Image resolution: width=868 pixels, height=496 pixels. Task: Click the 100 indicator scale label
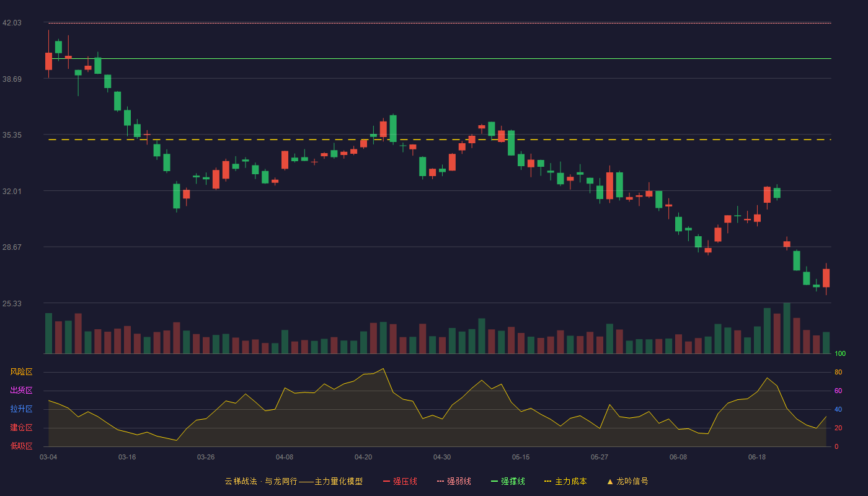[840, 354]
